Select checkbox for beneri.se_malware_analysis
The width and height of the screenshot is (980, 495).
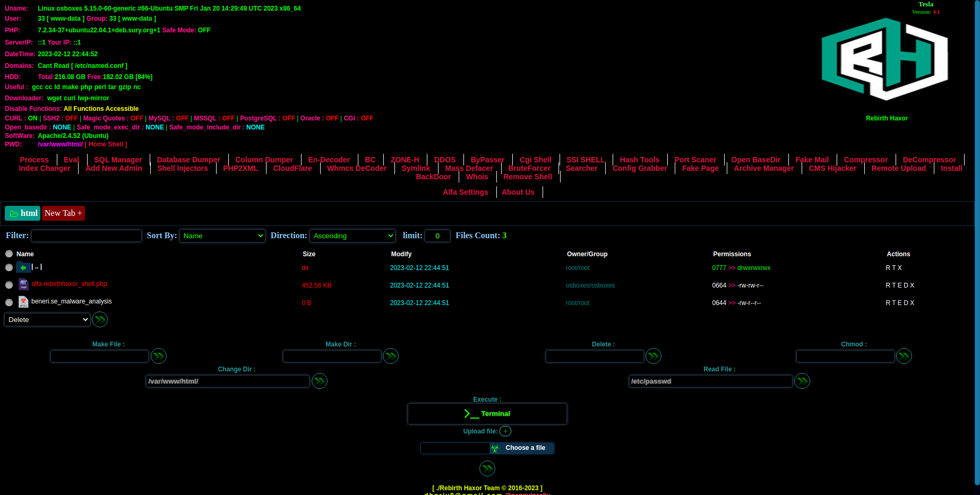click(9, 302)
